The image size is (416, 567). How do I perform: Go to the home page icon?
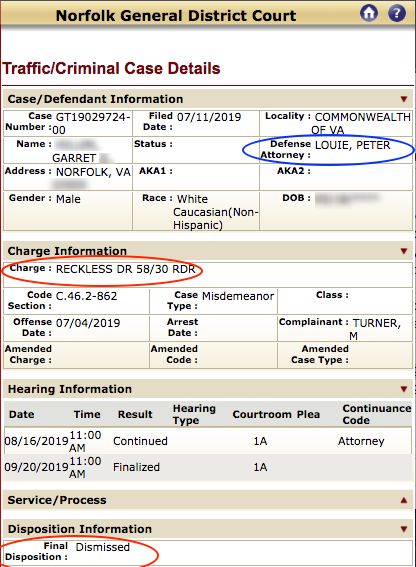(x=369, y=13)
